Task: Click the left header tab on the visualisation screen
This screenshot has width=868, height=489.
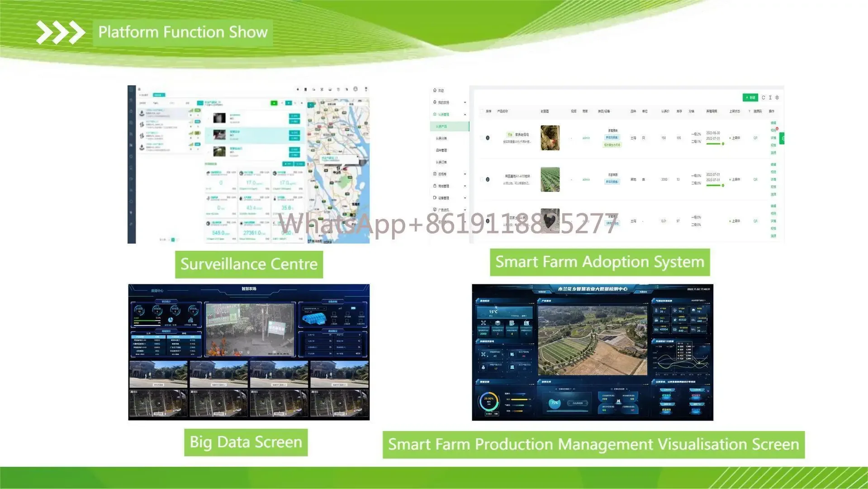Action: (541, 292)
